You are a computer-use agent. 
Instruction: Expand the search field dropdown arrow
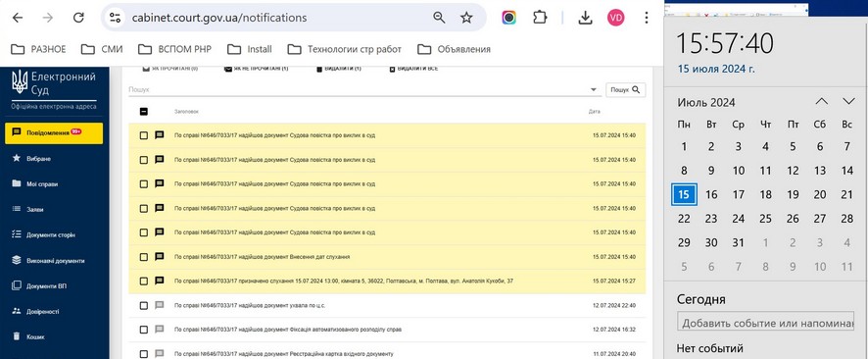pos(594,90)
